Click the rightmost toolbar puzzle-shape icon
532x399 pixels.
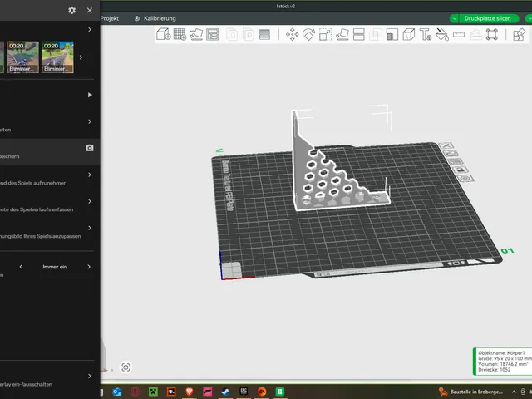click(x=519, y=35)
